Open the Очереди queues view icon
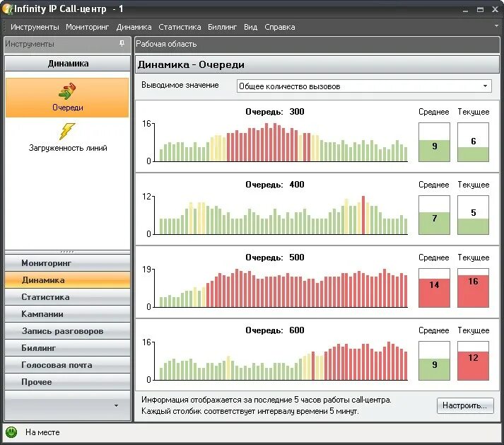 tap(67, 98)
